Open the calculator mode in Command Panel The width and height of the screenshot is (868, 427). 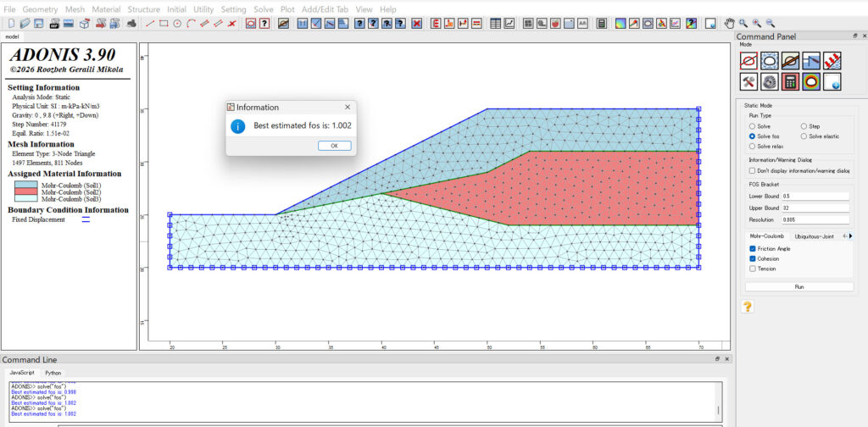pyautogui.click(x=790, y=82)
